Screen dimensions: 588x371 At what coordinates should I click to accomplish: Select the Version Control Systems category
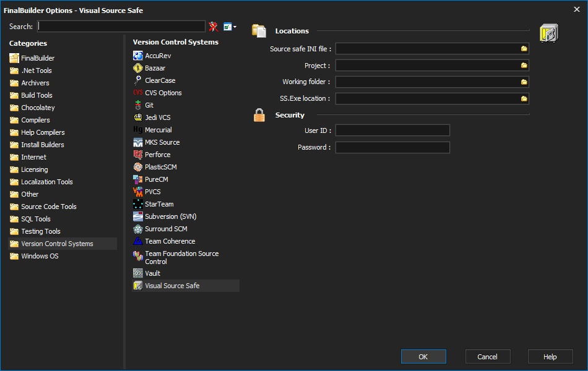[x=63, y=244]
